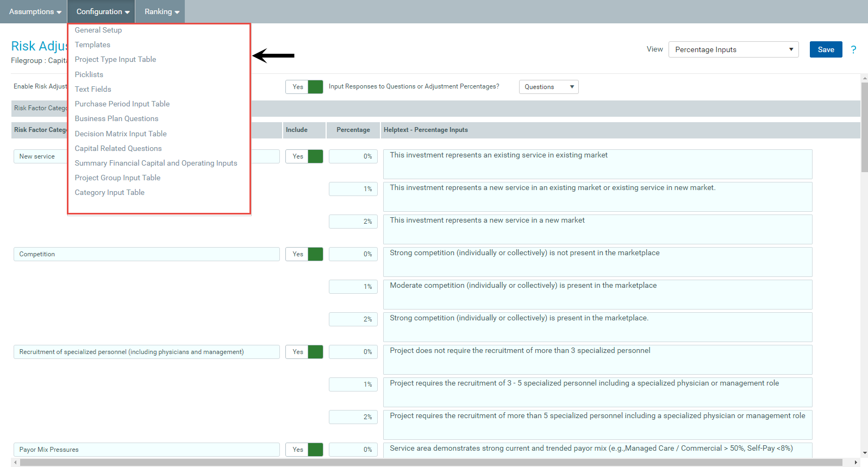Image resolution: width=868 pixels, height=467 pixels.
Task: Open Capital Related Questions menu entry
Action: click(x=118, y=148)
